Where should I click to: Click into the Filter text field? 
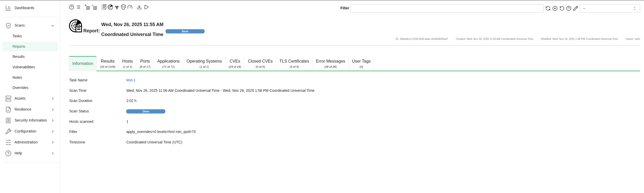tap(447, 8)
